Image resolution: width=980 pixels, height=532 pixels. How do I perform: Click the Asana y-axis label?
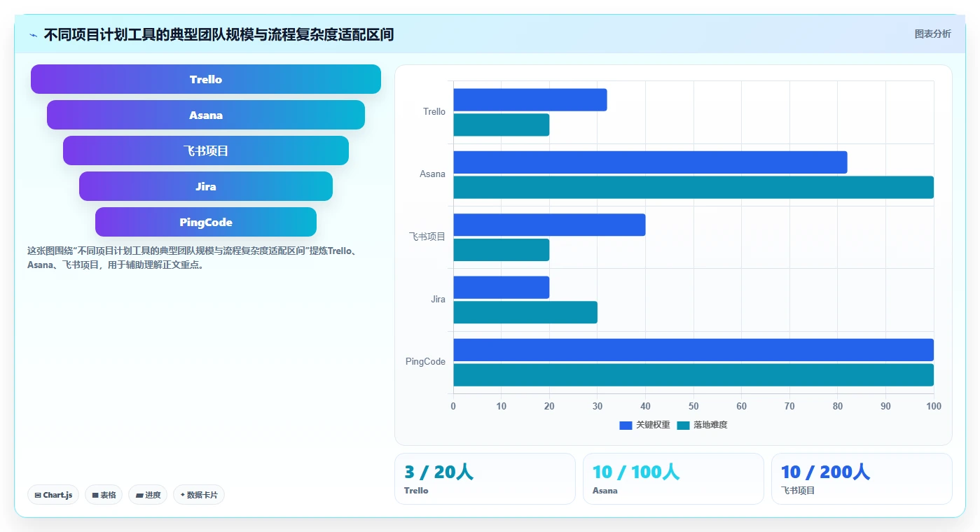pos(433,174)
